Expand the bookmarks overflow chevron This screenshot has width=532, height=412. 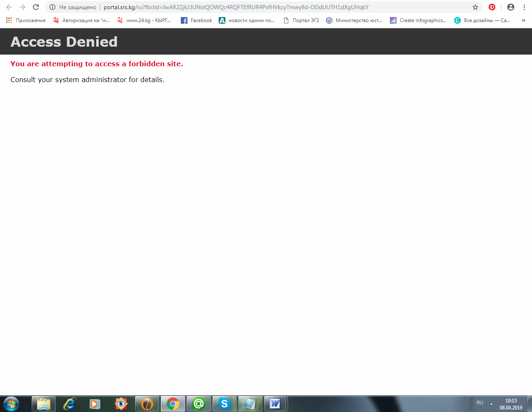524,20
